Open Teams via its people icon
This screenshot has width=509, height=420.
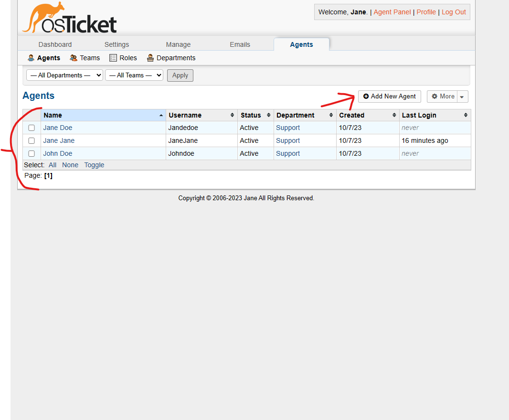point(73,57)
